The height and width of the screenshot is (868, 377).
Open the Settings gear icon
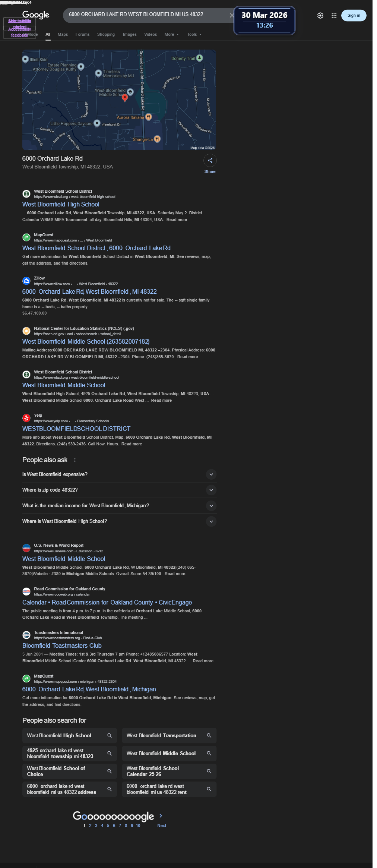point(320,15)
